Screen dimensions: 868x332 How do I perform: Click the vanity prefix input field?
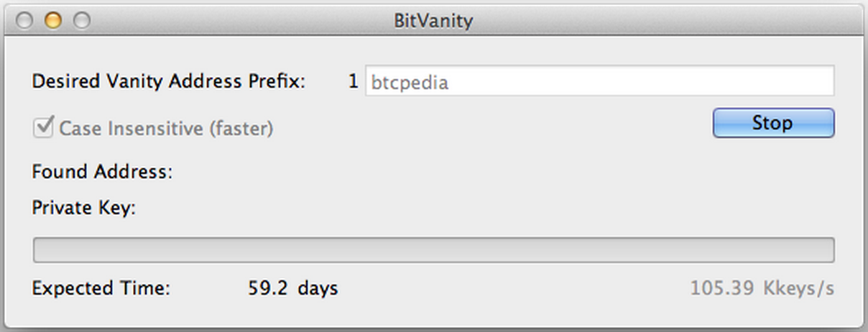[x=599, y=82]
